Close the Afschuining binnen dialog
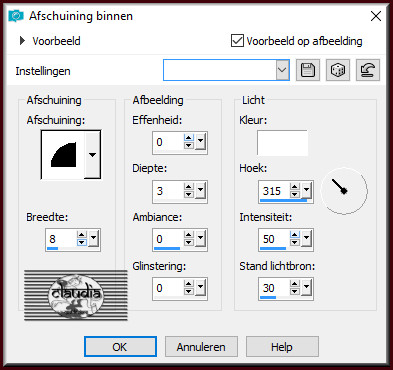Viewport: 393px width, 370px height. 376,16
